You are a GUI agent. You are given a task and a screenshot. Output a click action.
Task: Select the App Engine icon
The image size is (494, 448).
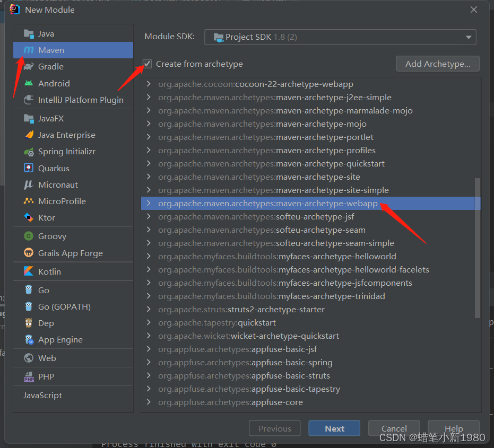click(x=29, y=339)
